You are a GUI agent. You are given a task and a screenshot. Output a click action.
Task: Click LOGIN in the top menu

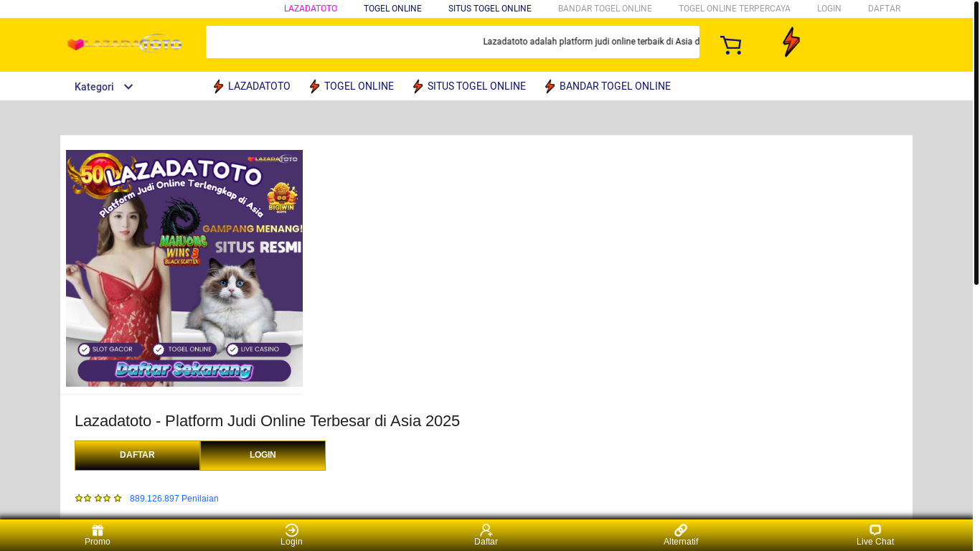click(829, 9)
